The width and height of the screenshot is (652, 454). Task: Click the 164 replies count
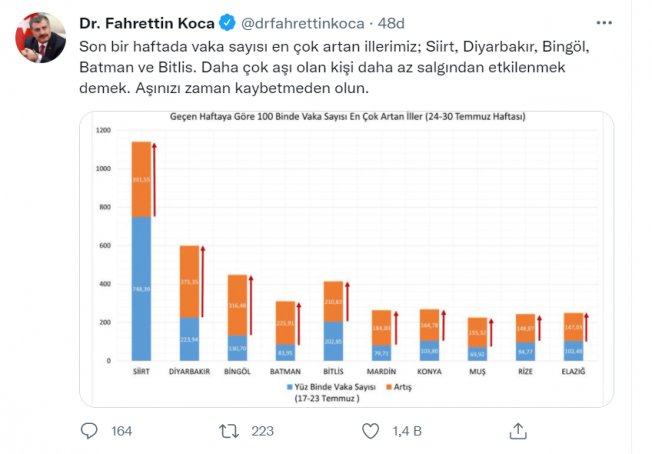click(x=121, y=431)
